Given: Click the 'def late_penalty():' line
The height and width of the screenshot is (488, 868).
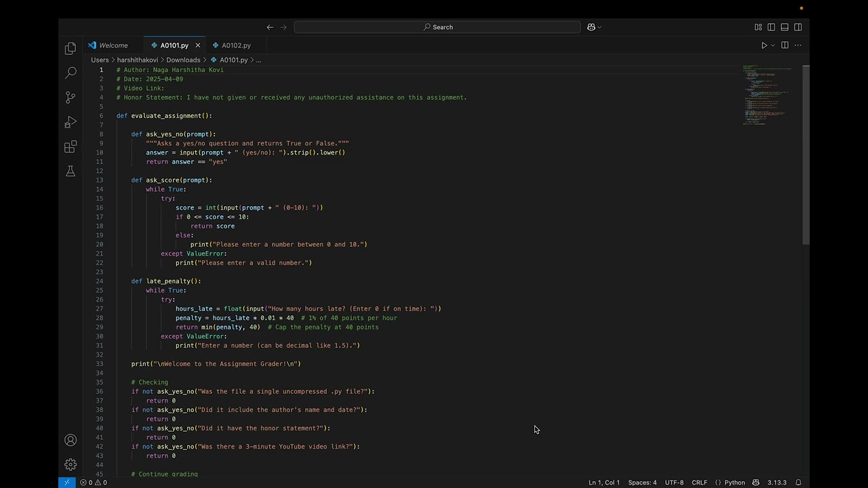Looking at the screenshot, I should [166, 281].
